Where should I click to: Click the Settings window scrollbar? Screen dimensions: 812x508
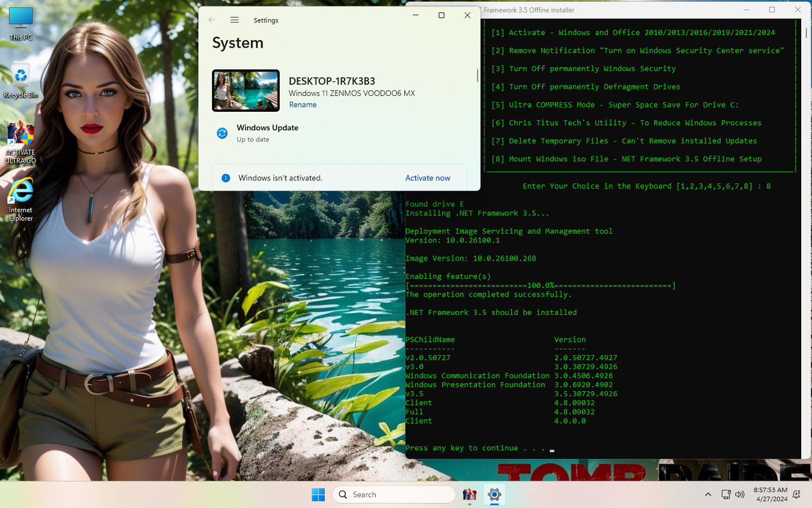(477, 76)
